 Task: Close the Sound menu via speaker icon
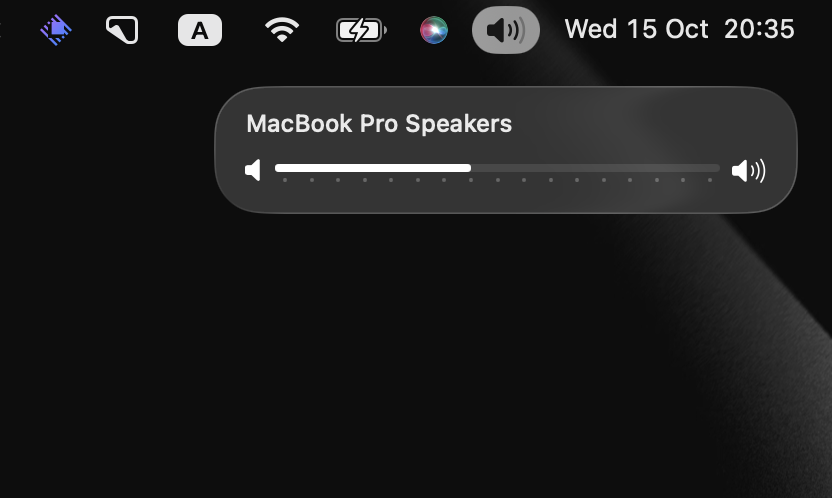tap(506, 30)
